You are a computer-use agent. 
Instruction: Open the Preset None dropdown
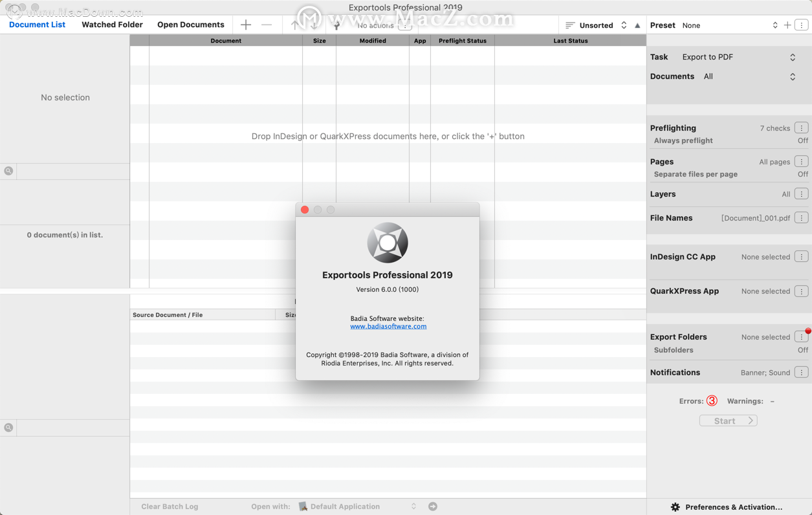click(x=730, y=25)
